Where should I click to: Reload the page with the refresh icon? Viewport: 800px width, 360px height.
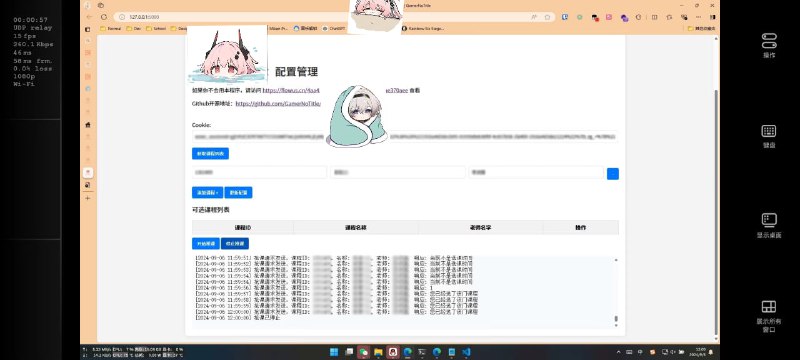click(x=104, y=17)
